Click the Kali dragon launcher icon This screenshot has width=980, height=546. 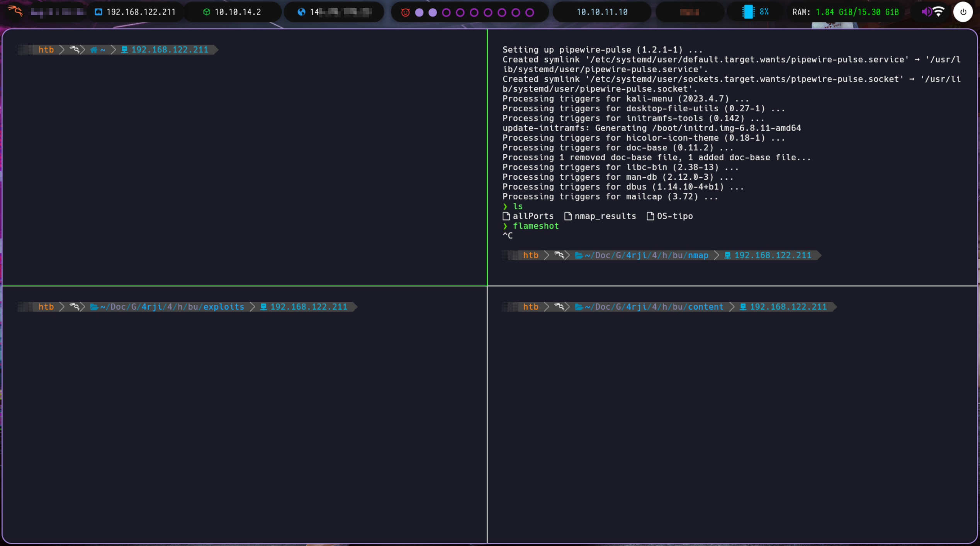click(x=15, y=11)
